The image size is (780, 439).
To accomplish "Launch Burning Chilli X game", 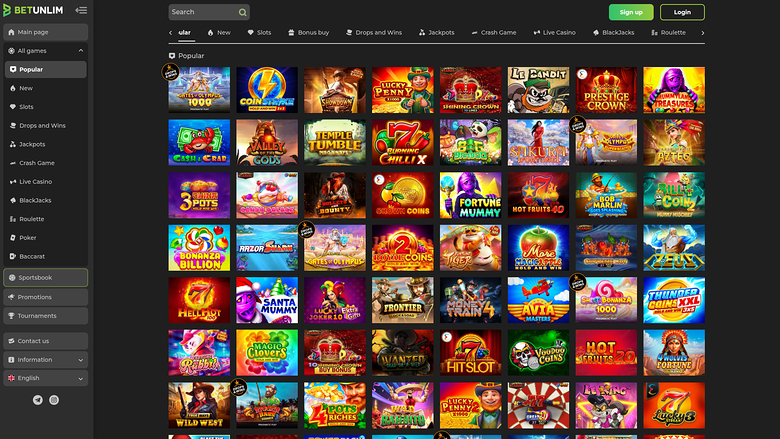I will click(403, 142).
